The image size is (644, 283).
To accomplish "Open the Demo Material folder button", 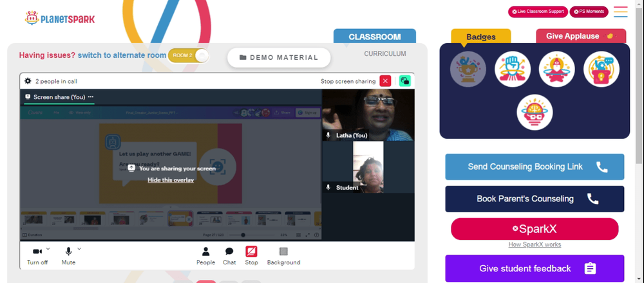I will pos(279,57).
